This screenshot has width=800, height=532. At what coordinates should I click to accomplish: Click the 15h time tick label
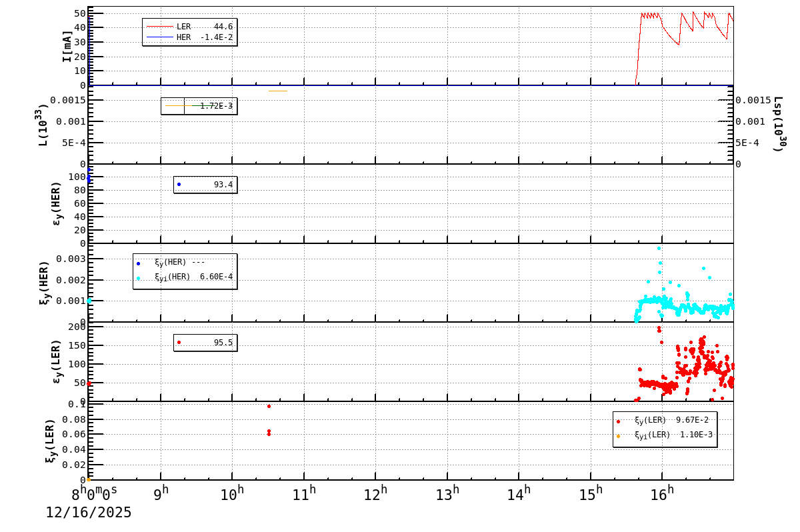(591, 495)
